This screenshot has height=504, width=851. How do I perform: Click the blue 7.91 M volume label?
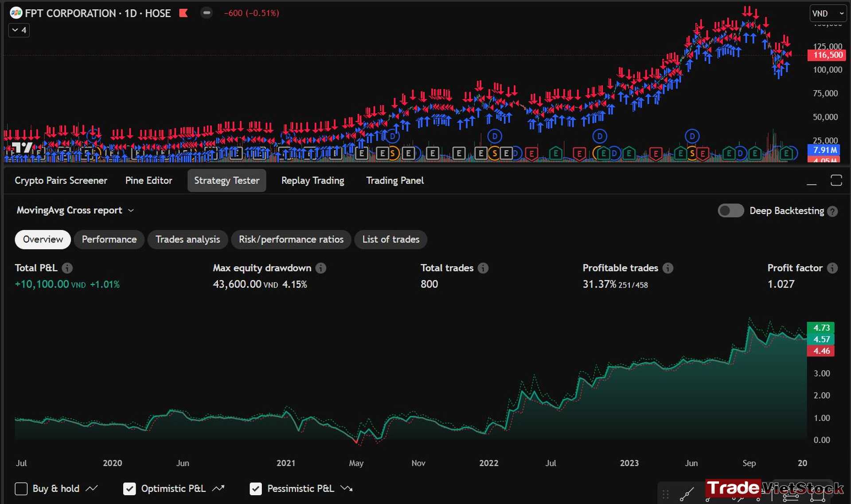pyautogui.click(x=825, y=150)
